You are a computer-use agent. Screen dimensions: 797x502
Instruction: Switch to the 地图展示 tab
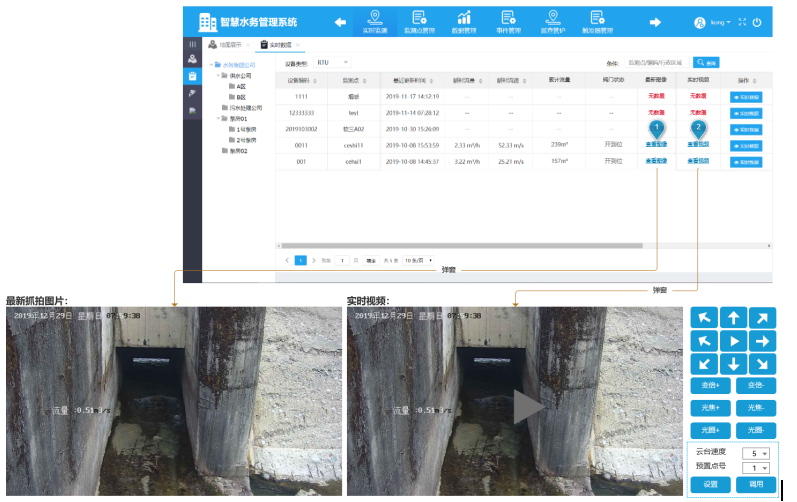(231, 45)
